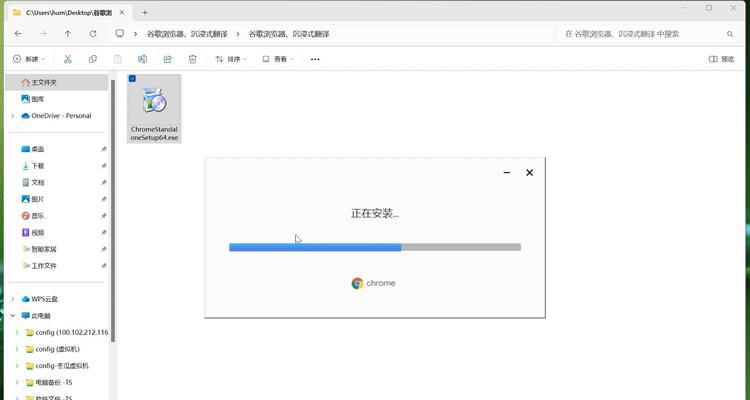Open the 查看 view dropdown

278,59
